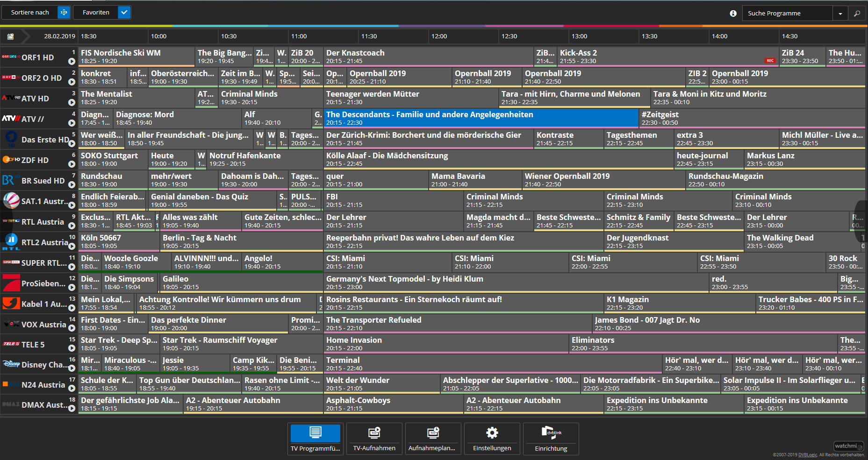Screen dimensions: 868x460
Task: Click the SAT.1 Austria channel logo
Action: [11, 201]
